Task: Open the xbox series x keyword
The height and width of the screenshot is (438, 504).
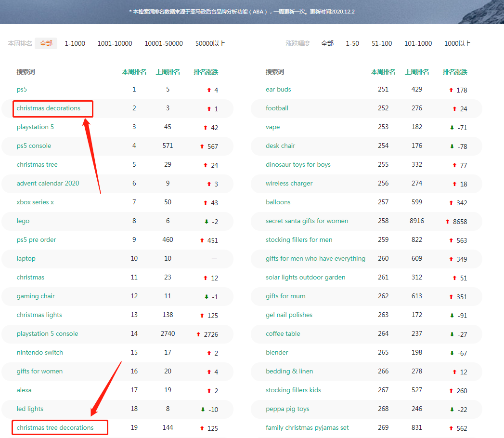Action: tap(35, 202)
